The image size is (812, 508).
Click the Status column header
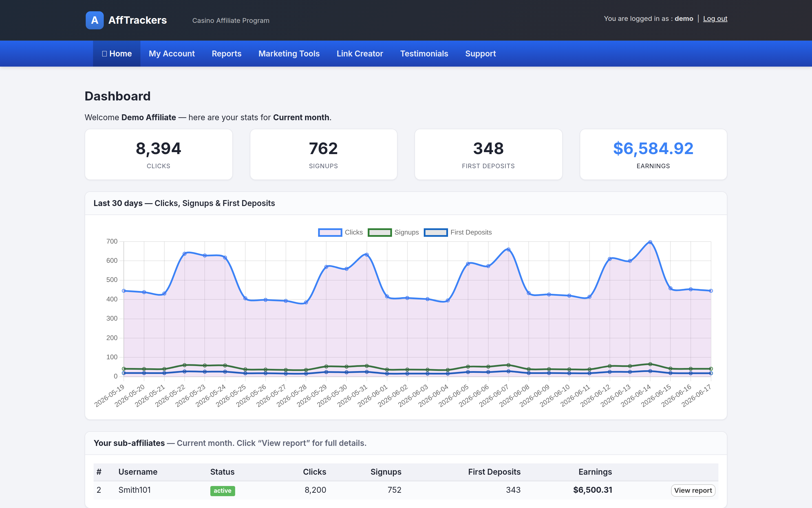click(222, 472)
